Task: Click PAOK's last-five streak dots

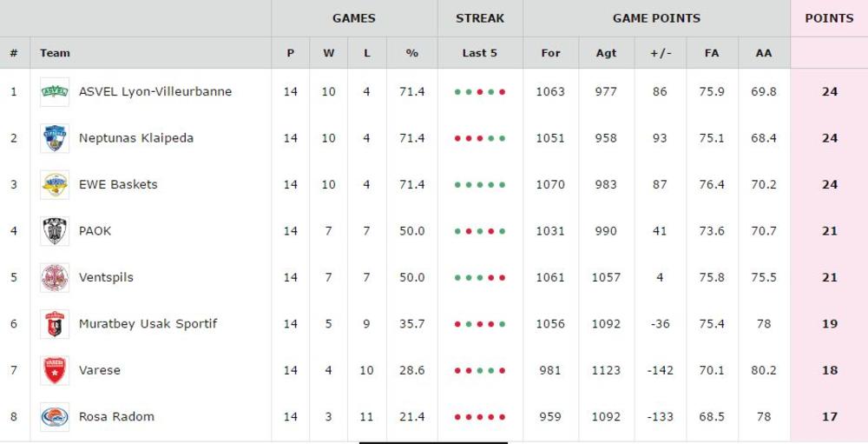Action: point(480,231)
